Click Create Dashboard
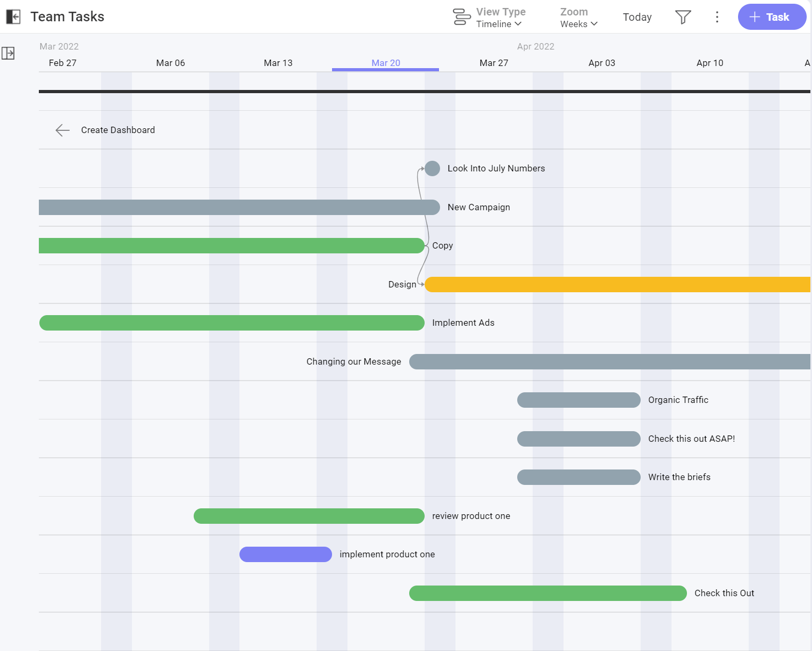The image size is (812, 651). pyautogui.click(x=118, y=130)
